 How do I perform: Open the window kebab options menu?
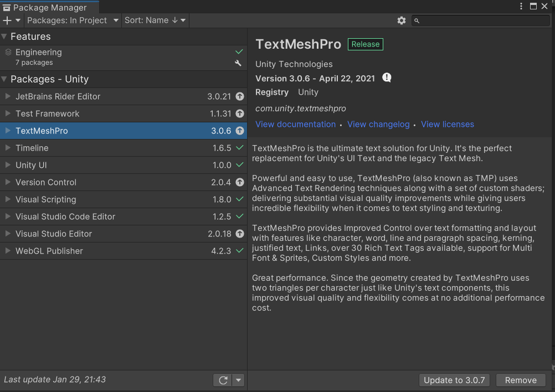point(521,7)
